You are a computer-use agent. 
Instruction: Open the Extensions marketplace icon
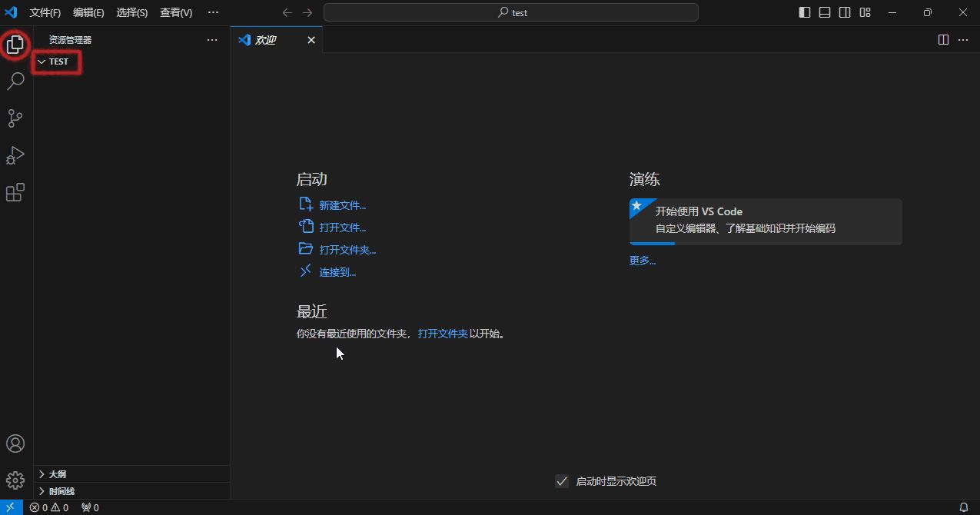15,192
